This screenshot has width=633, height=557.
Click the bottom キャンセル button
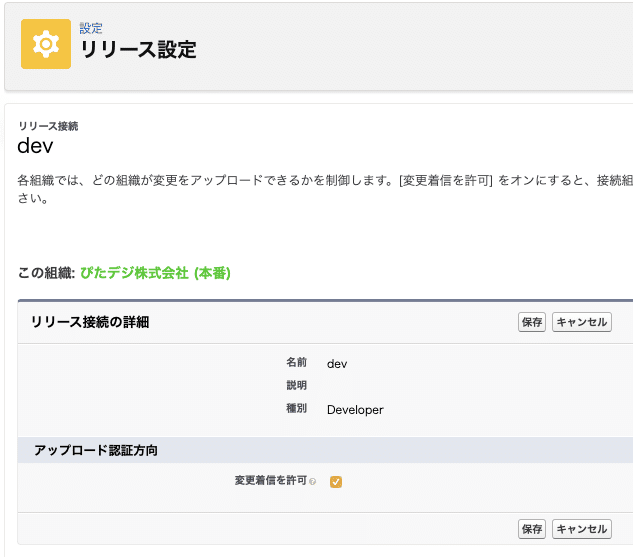(582, 529)
